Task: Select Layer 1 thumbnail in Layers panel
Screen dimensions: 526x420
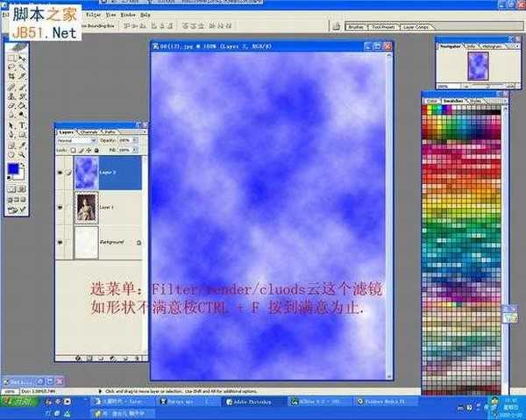Action: (87, 208)
